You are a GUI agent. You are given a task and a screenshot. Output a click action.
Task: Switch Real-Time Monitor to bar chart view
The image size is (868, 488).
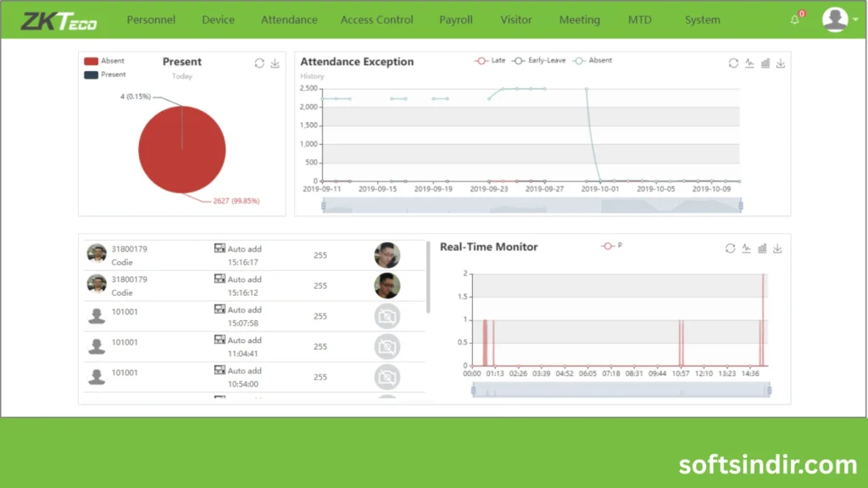tap(762, 248)
